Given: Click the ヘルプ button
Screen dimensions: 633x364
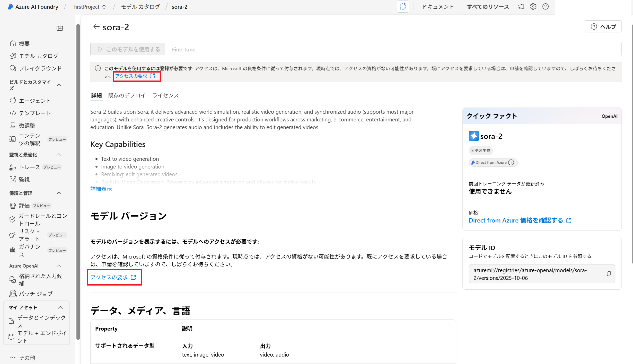Looking at the screenshot, I should point(603,26).
